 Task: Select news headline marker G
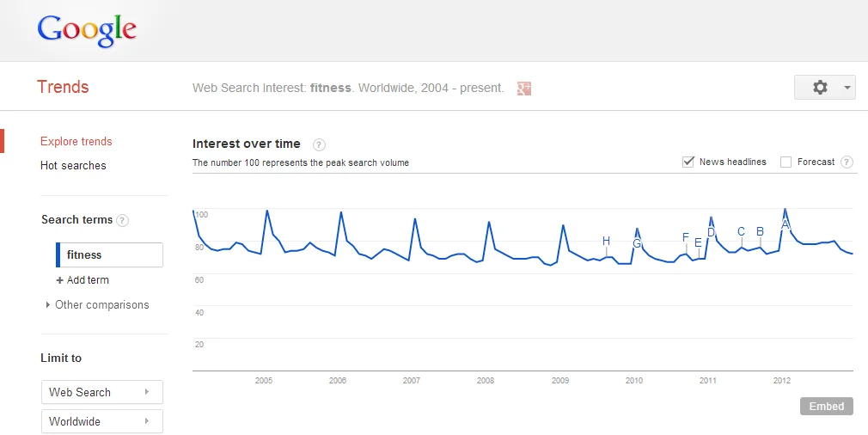point(637,243)
